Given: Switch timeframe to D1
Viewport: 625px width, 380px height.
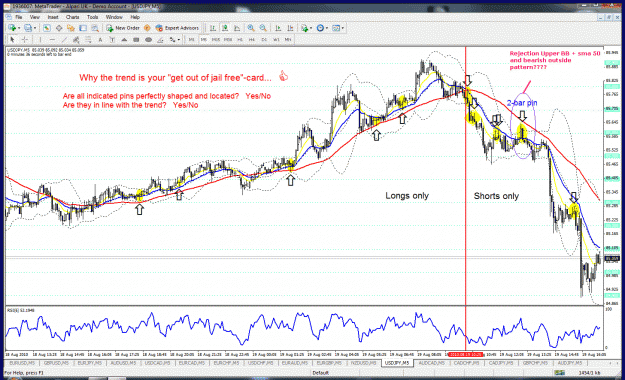Looking at the screenshot, I should click(264, 39).
